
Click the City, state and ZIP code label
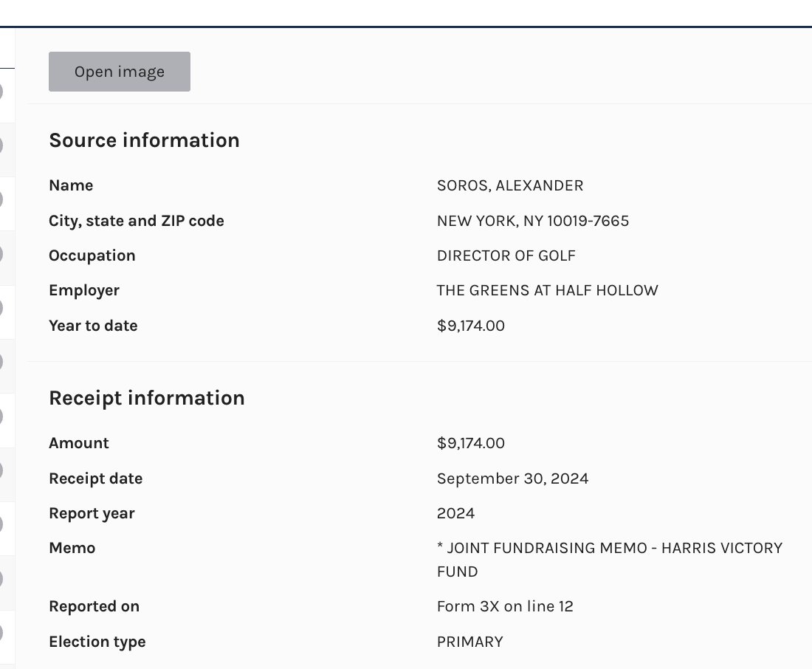coord(137,221)
